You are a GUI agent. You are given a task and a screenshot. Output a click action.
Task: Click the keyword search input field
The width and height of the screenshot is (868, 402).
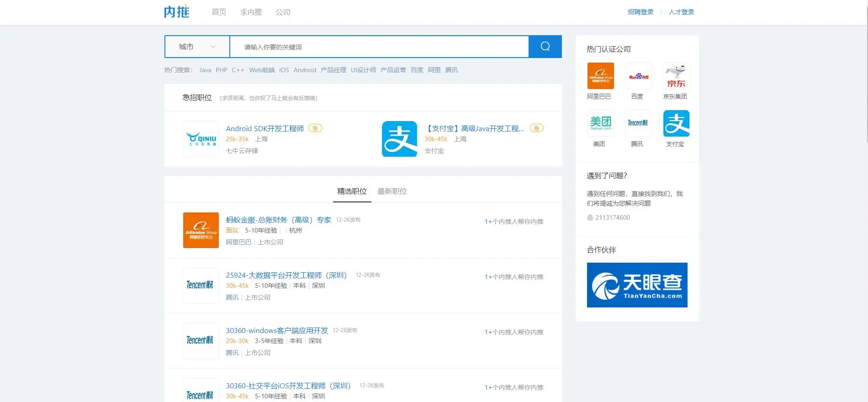click(x=379, y=47)
